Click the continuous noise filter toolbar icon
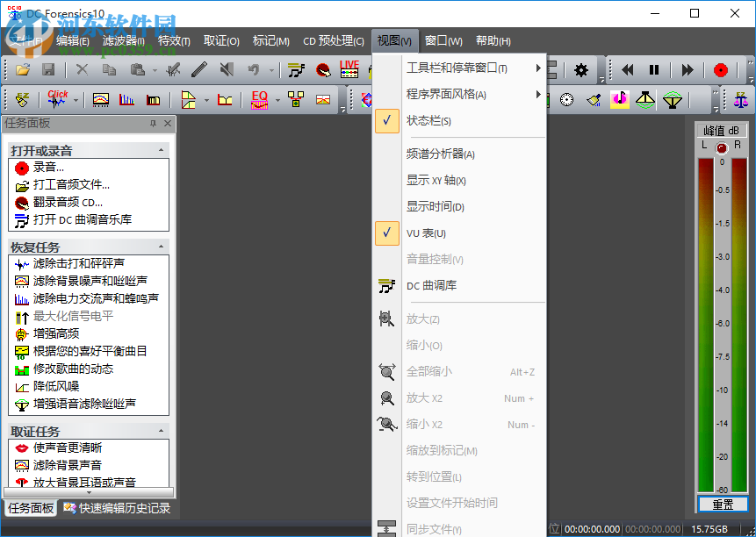 coord(100,100)
